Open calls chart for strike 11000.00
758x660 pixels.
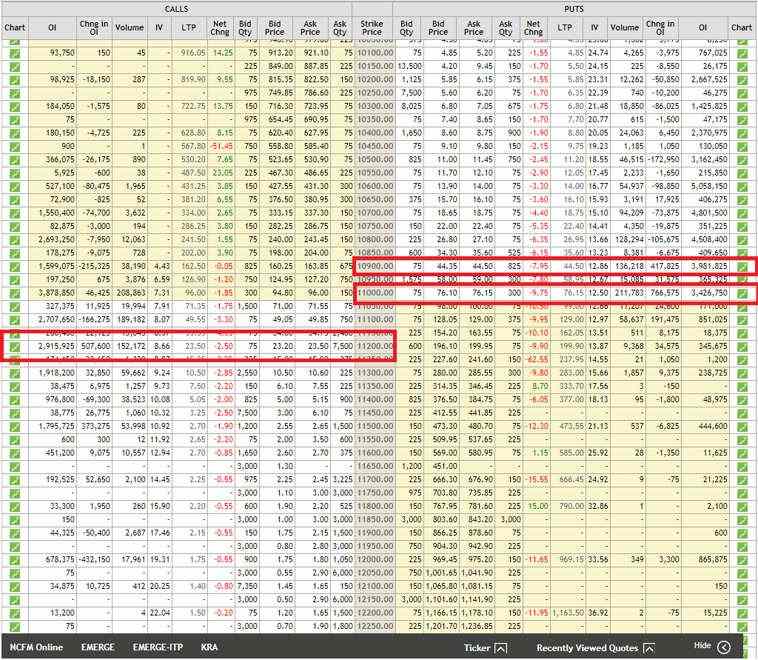coord(15,293)
